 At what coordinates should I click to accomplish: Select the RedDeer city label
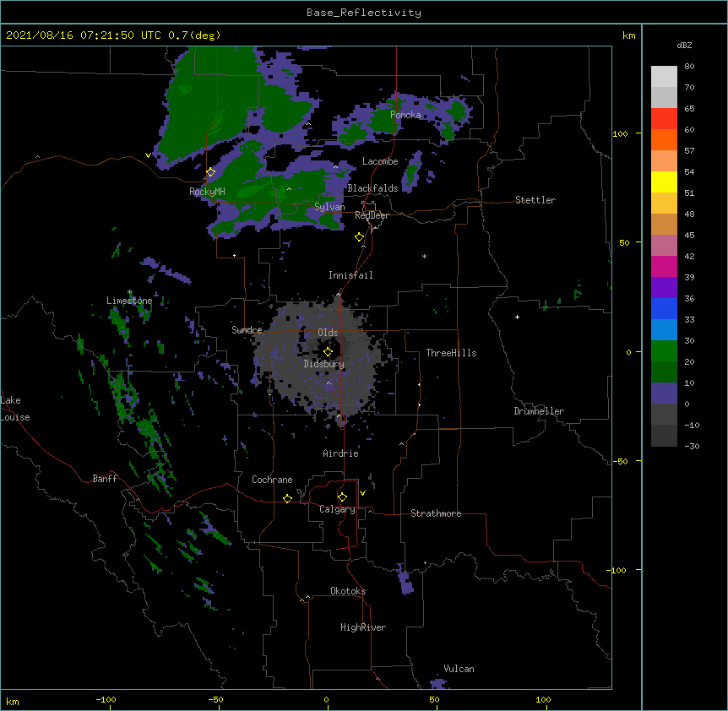372,215
